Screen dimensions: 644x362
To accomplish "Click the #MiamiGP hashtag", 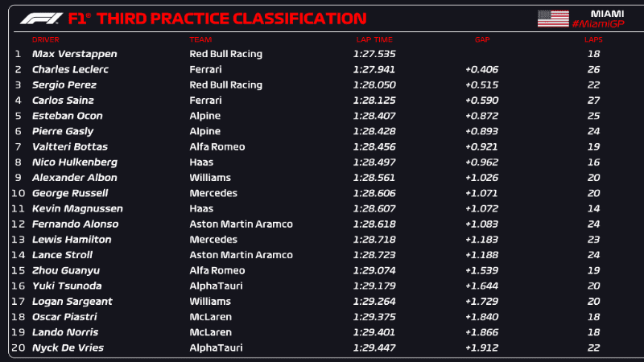I will tap(598, 24).
